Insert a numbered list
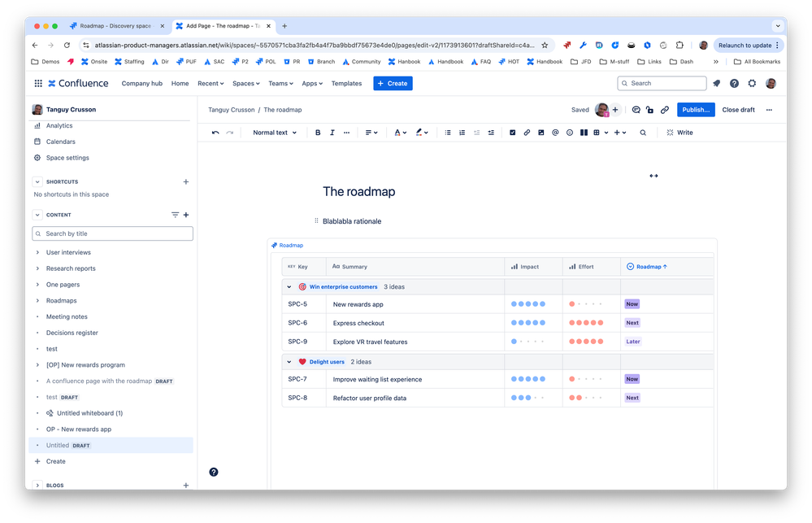 (462, 133)
